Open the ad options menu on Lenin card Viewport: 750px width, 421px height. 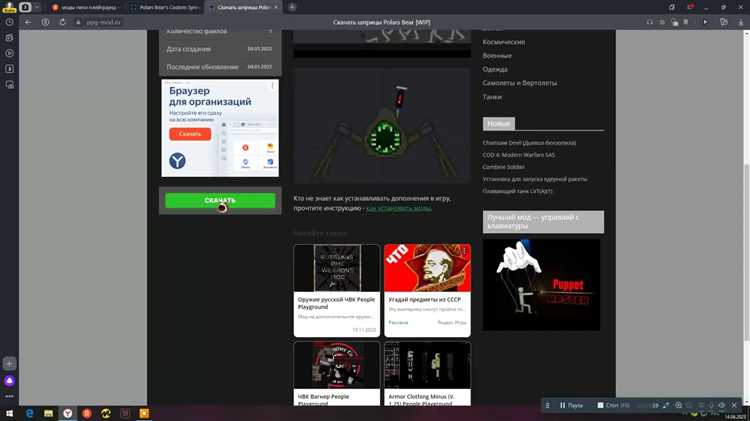[x=464, y=251]
